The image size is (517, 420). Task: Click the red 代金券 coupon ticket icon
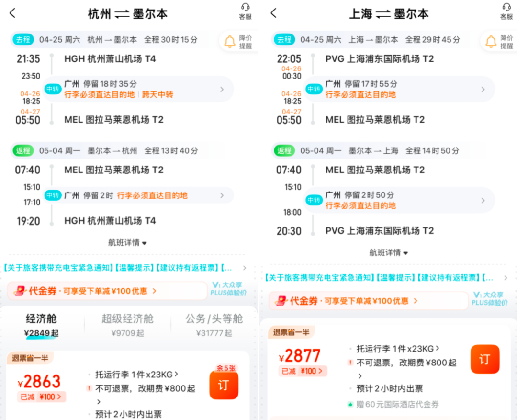(x=20, y=291)
